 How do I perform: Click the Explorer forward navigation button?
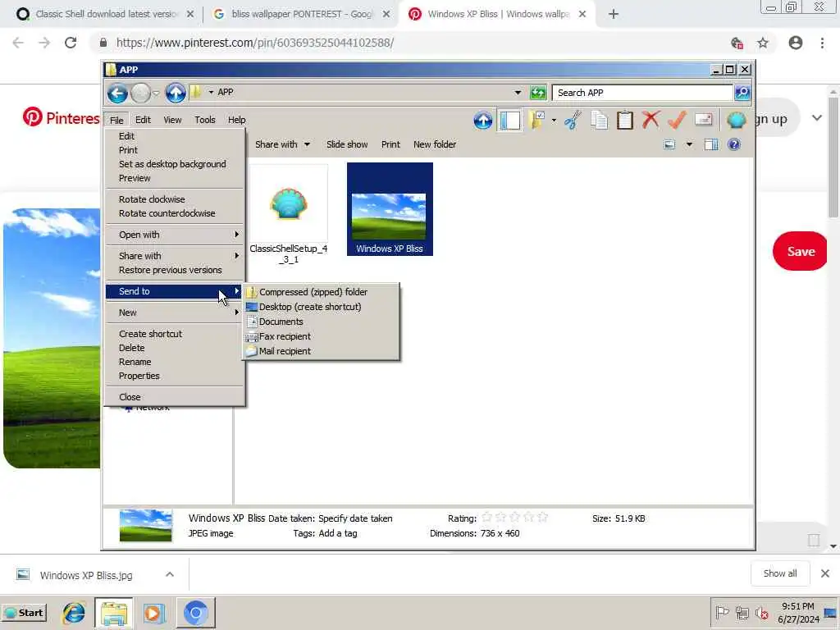[x=141, y=94]
